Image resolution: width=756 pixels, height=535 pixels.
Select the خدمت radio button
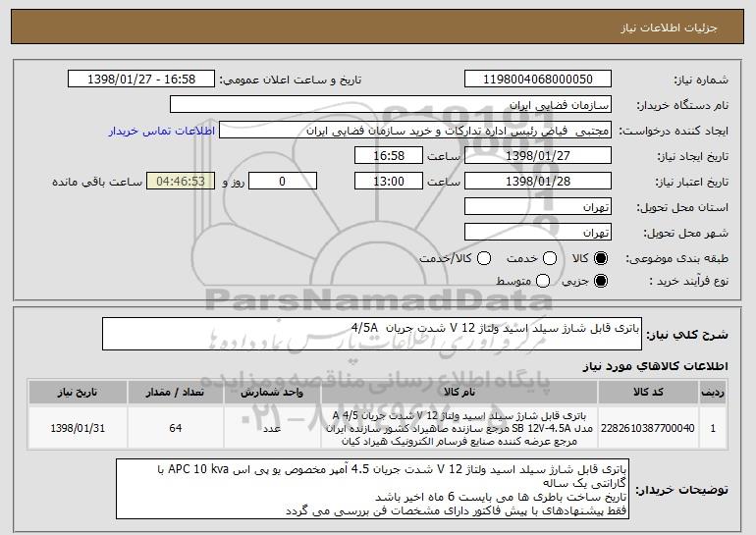[550, 258]
